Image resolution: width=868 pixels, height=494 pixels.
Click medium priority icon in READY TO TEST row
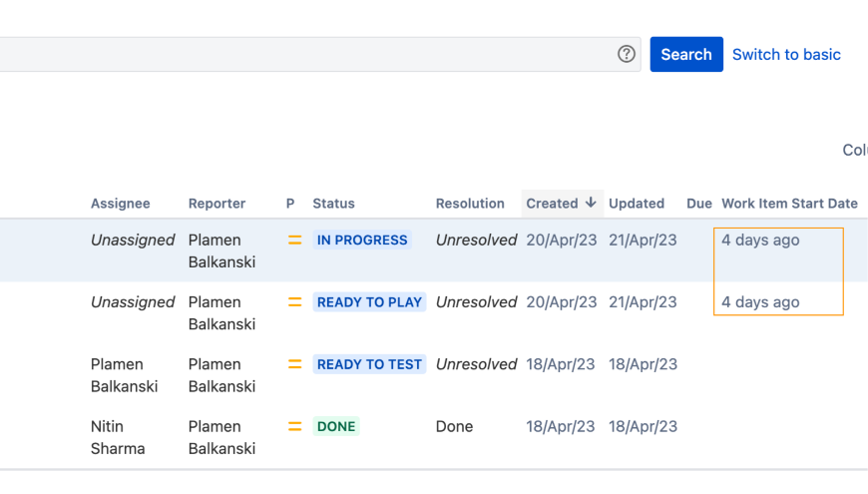[294, 364]
